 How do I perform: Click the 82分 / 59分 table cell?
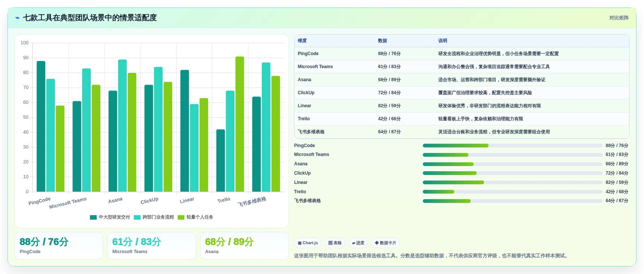click(x=389, y=106)
